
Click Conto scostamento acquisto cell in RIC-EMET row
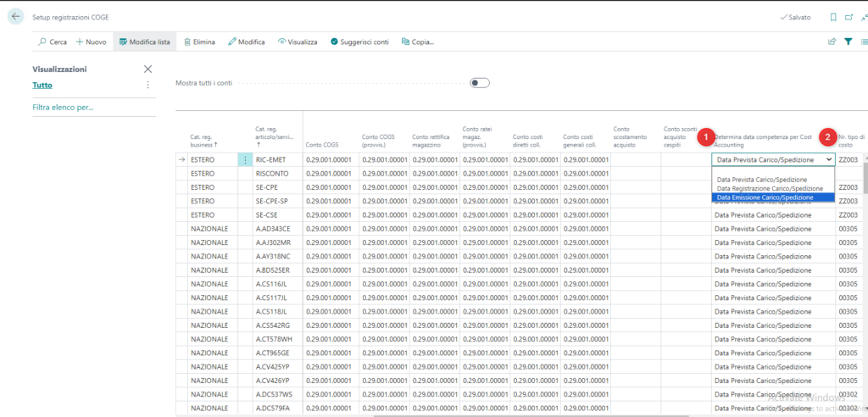[x=636, y=159]
